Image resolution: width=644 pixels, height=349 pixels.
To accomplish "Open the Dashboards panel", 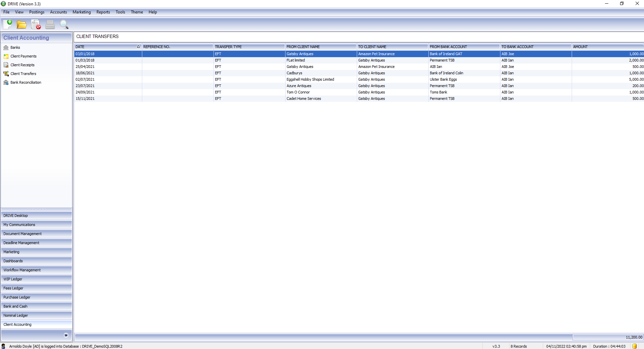I will pos(36,261).
